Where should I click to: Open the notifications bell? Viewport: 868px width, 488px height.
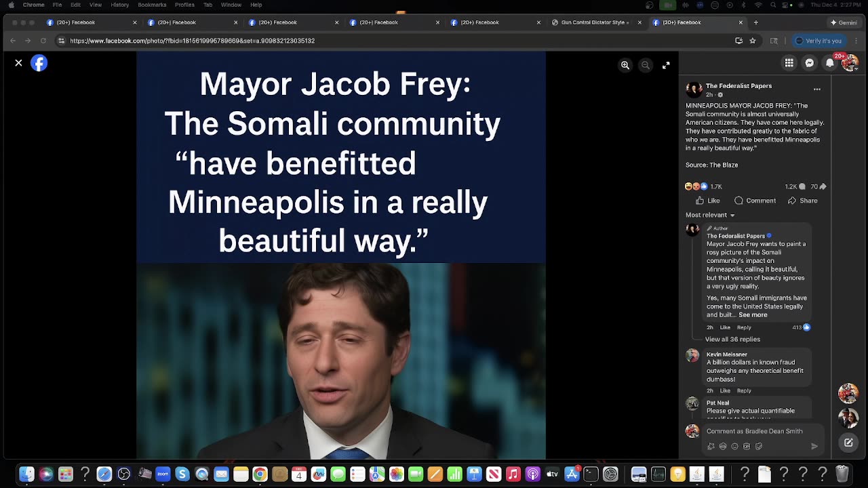click(x=830, y=63)
